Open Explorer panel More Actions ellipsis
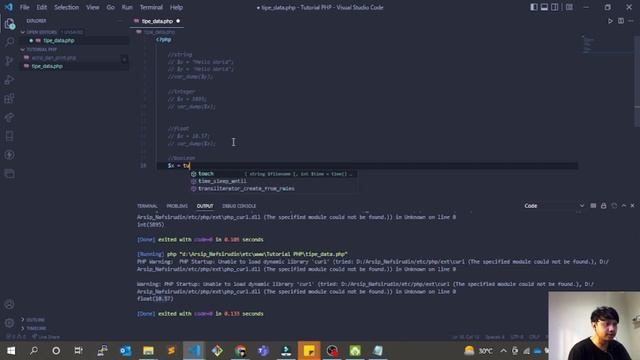Screen dimensions: 640x360 tap(120, 21)
